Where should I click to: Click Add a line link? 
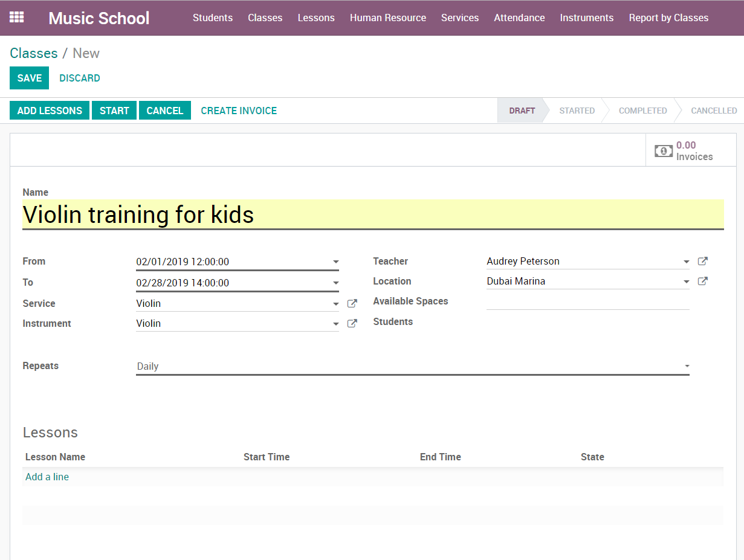(x=47, y=477)
